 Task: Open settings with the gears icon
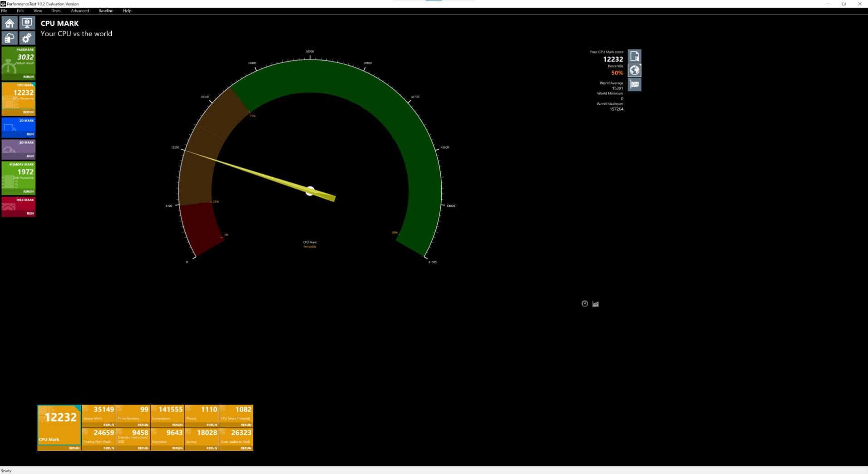tap(27, 38)
